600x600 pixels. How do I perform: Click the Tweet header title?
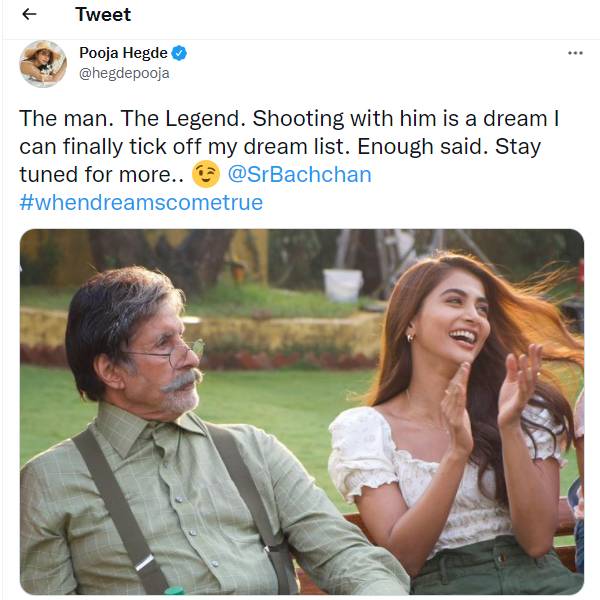(x=103, y=15)
